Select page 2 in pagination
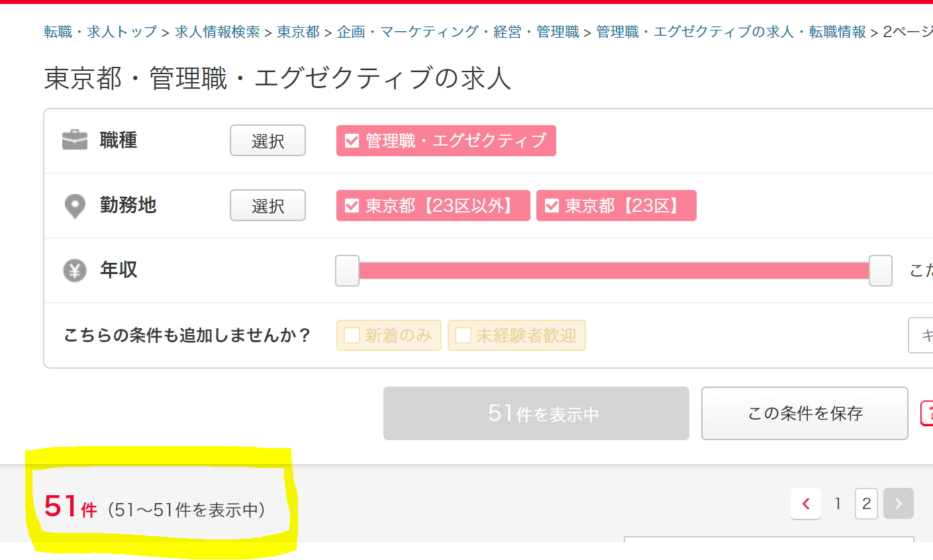 [867, 504]
